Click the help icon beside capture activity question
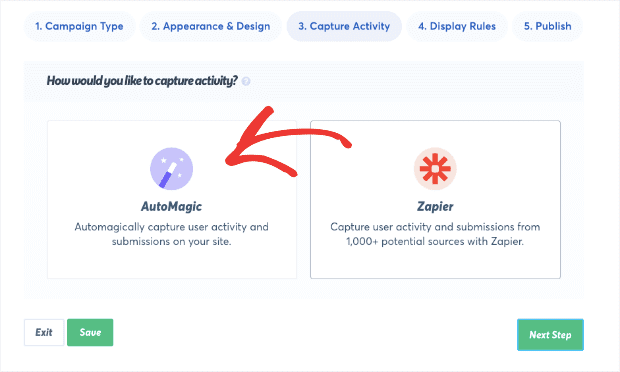The width and height of the screenshot is (620, 372). pyautogui.click(x=246, y=81)
